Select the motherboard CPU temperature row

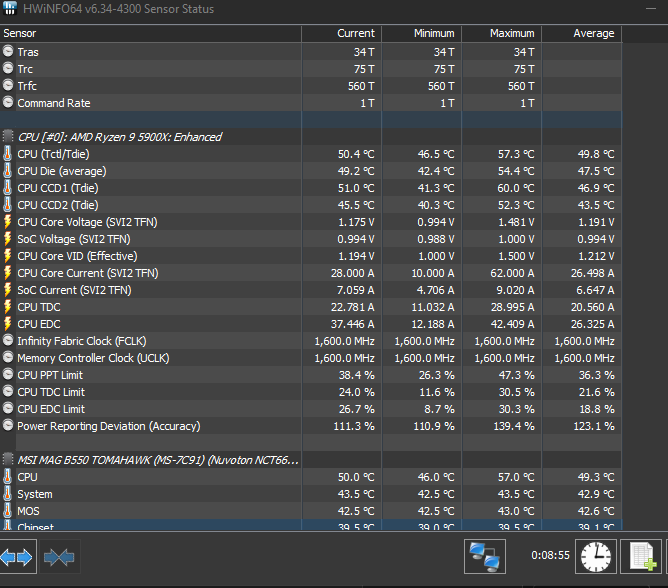(x=311, y=477)
